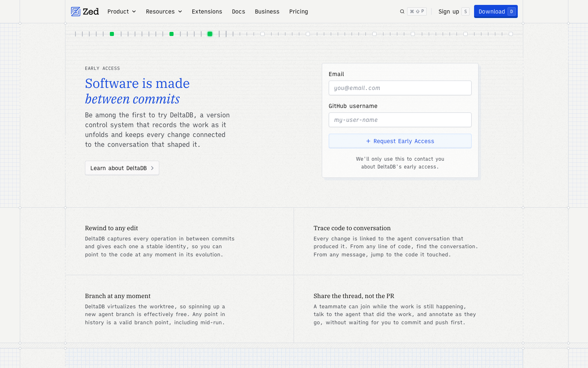Open the Extensions page
This screenshot has height=368, width=588.
[x=207, y=11]
